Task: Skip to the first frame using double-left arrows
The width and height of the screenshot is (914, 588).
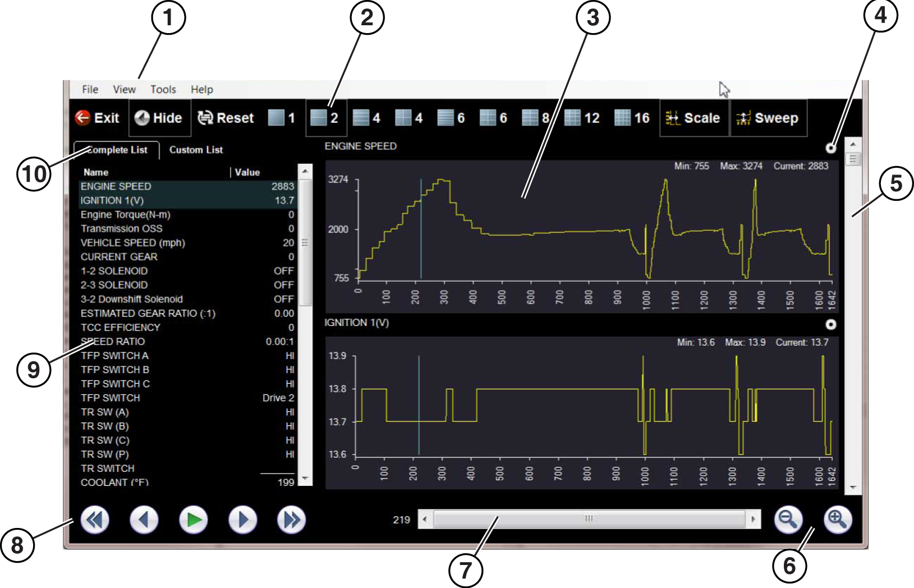Action: point(95,520)
